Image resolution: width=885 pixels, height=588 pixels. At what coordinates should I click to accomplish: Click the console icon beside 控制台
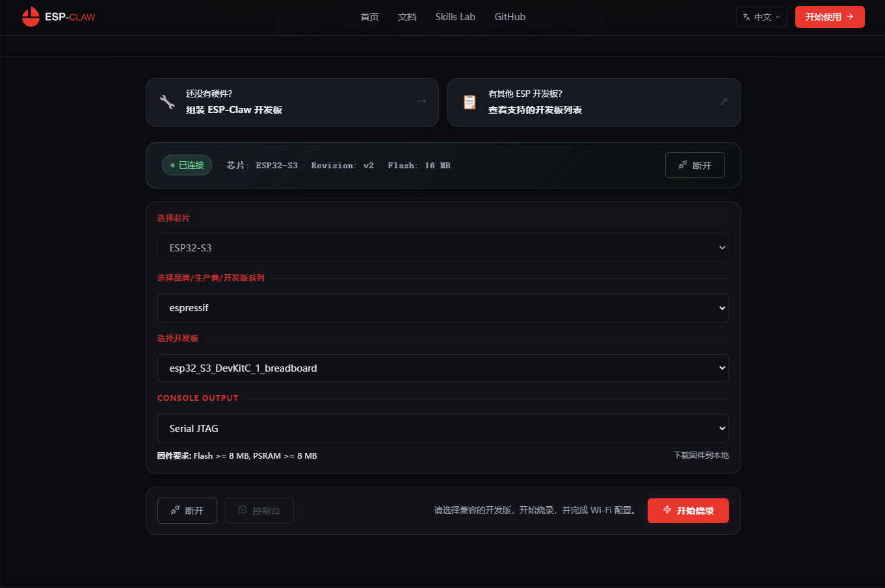pos(243,510)
